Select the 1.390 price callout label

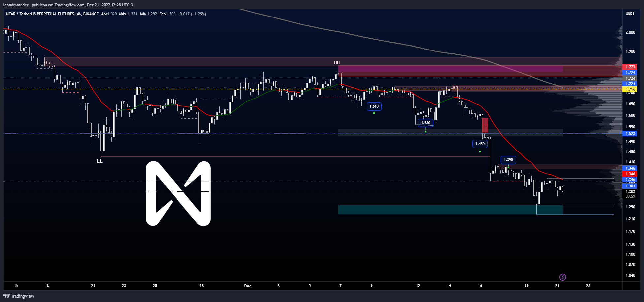pos(508,160)
